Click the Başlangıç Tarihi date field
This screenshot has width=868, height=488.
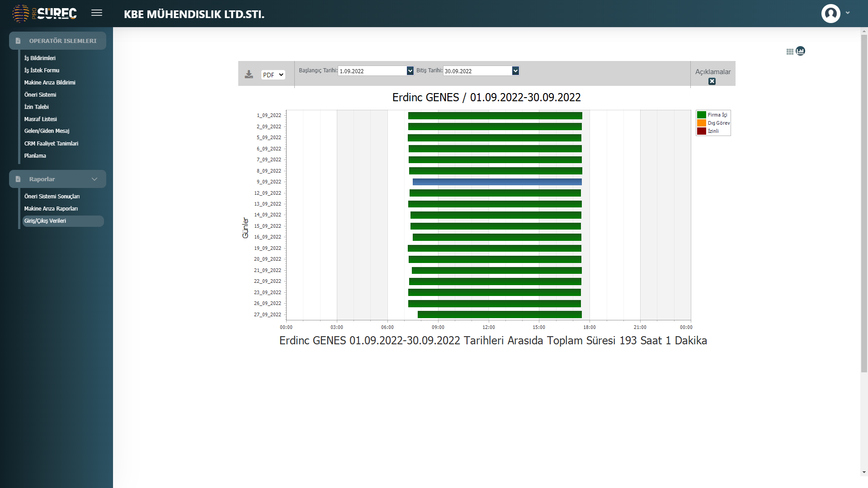point(373,71)
